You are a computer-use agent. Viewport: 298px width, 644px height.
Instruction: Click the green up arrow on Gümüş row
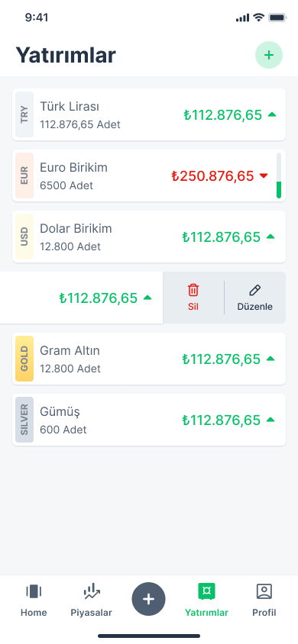point(270,420)
